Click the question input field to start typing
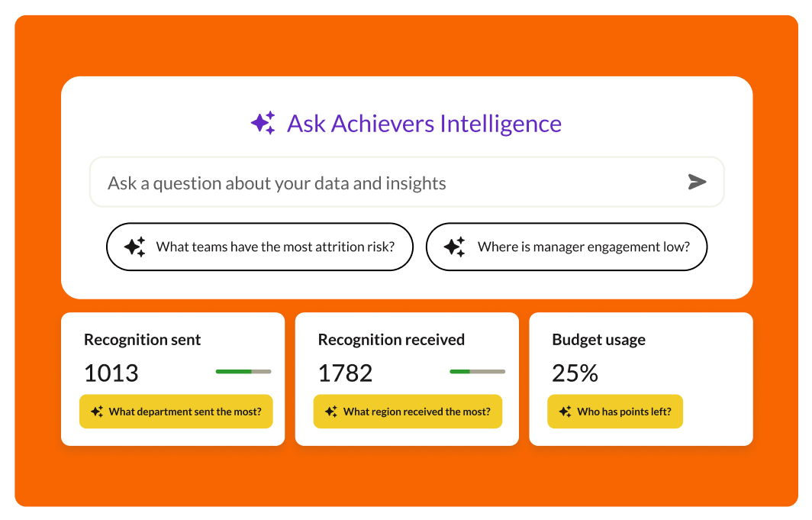Viewport: 812px width, 520px height. pyautogui.click(x=343, y=182)
